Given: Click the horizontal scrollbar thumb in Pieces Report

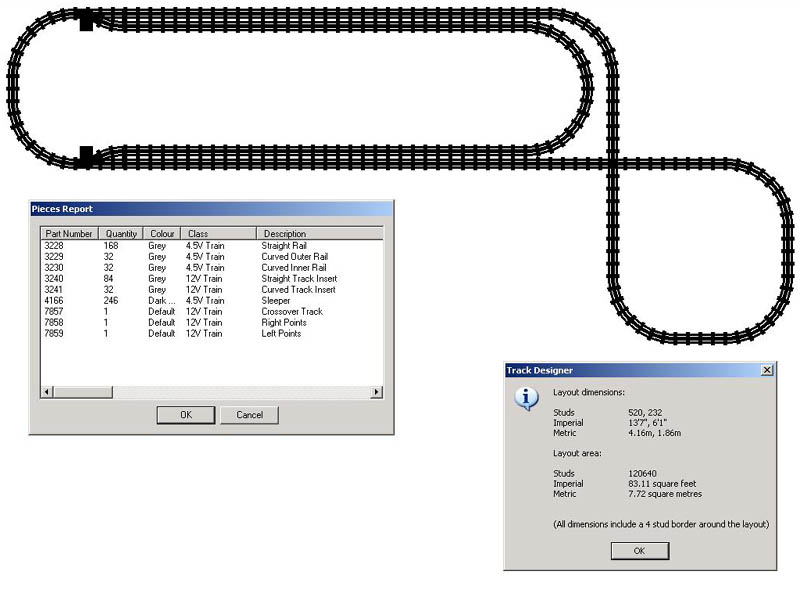Looking at the screenshot, I should click(82, 392).
